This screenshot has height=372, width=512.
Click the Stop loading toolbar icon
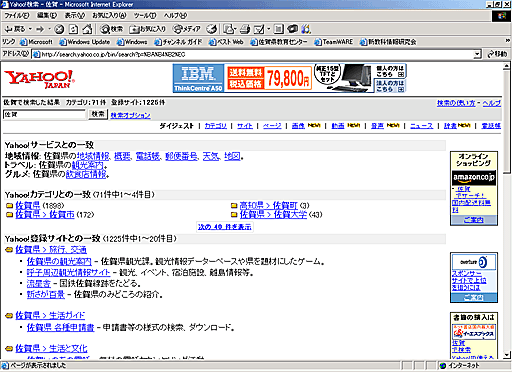(x=59, y=29)
